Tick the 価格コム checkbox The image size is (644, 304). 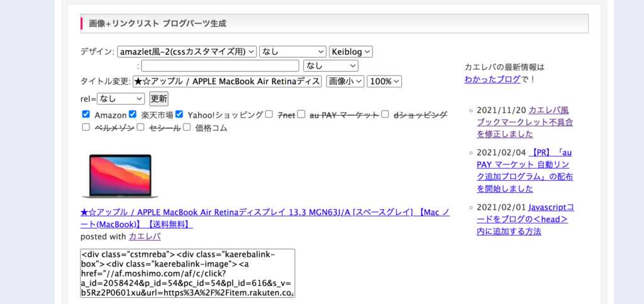[x=187, y=128]
